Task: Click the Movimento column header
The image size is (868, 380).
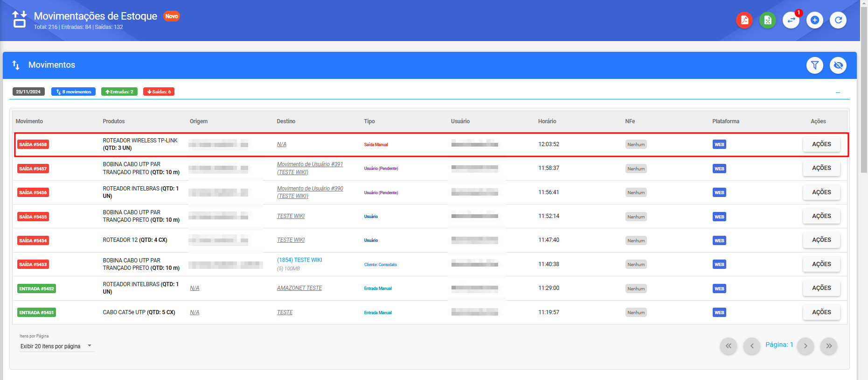Action: tap(29, 121)
